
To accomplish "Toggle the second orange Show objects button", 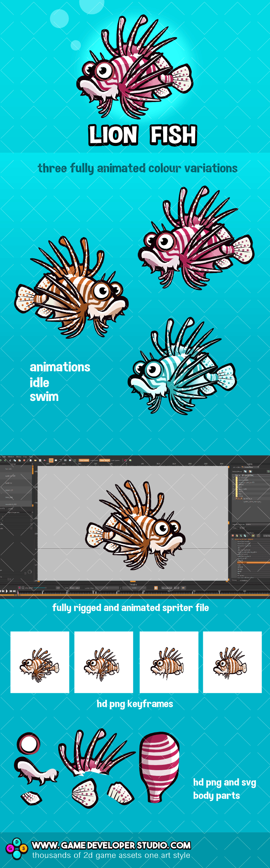I will pyautogui.click(x=105, y=460).
